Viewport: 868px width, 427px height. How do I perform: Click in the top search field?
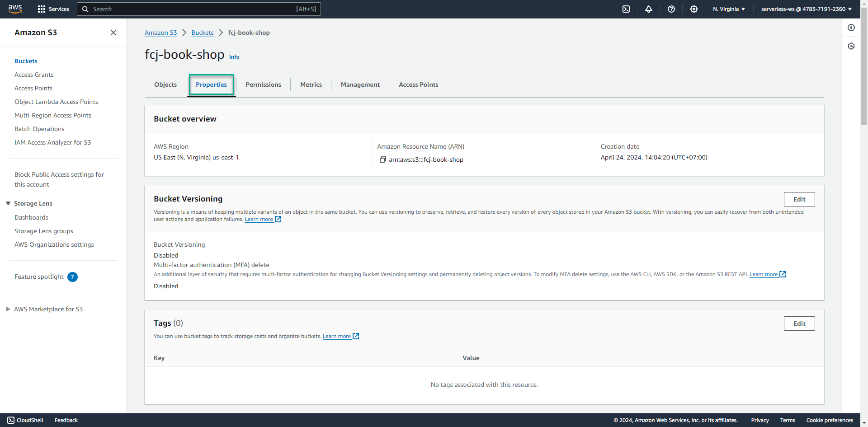[199, 9]
